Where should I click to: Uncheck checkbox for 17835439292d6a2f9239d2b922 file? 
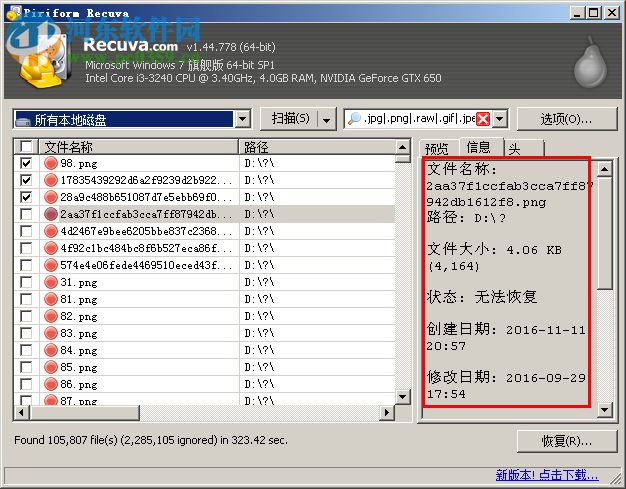tap(26, 180)
